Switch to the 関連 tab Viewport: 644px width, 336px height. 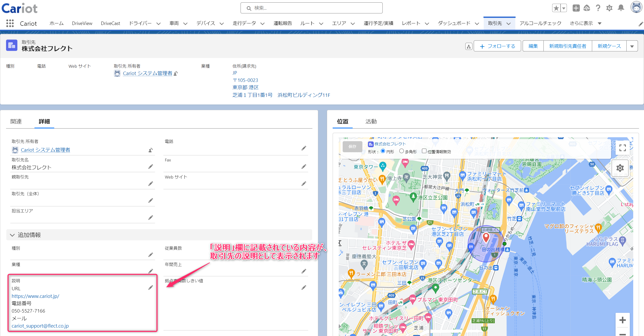coord(16,121)
